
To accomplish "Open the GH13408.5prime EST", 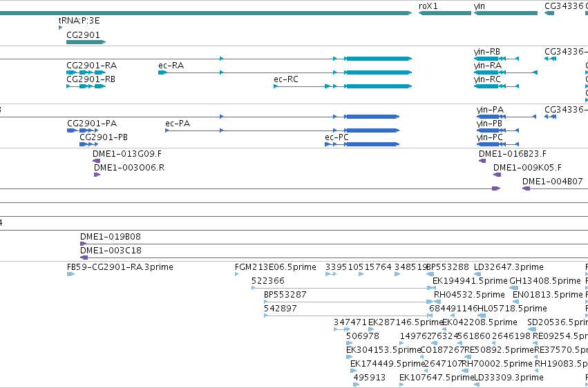I will [514, 288].
